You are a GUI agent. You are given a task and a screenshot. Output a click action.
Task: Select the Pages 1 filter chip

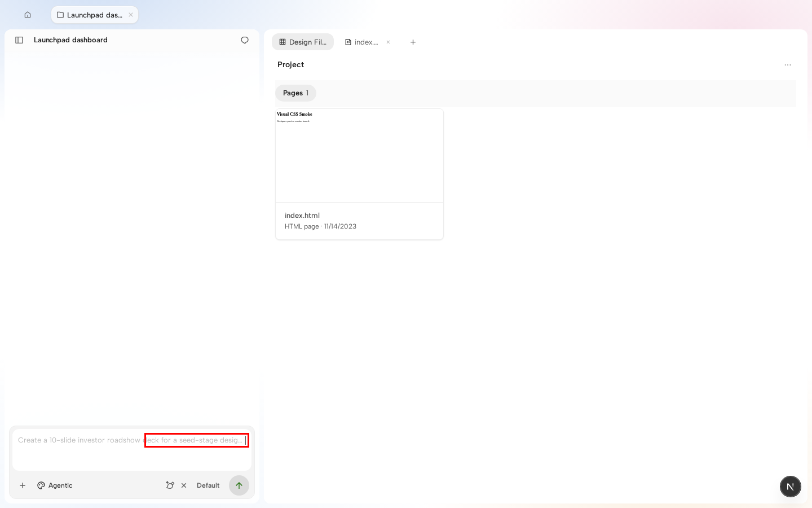point(295,93)
